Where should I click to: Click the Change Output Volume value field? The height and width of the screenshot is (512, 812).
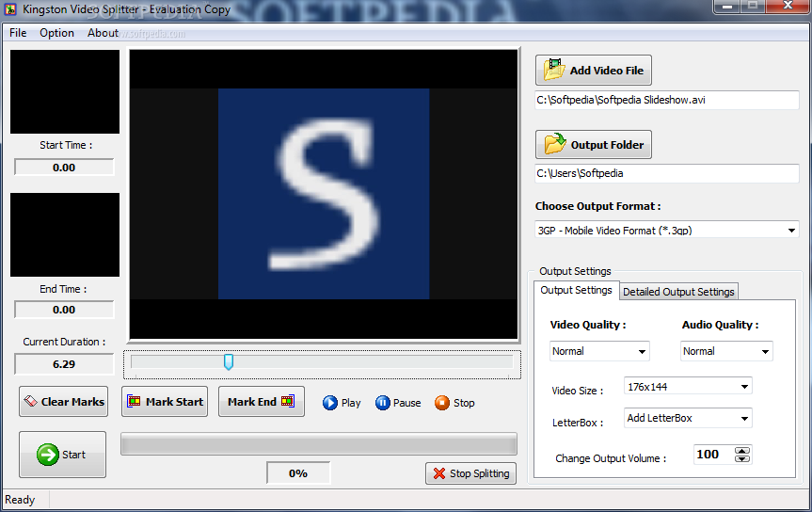714,455
